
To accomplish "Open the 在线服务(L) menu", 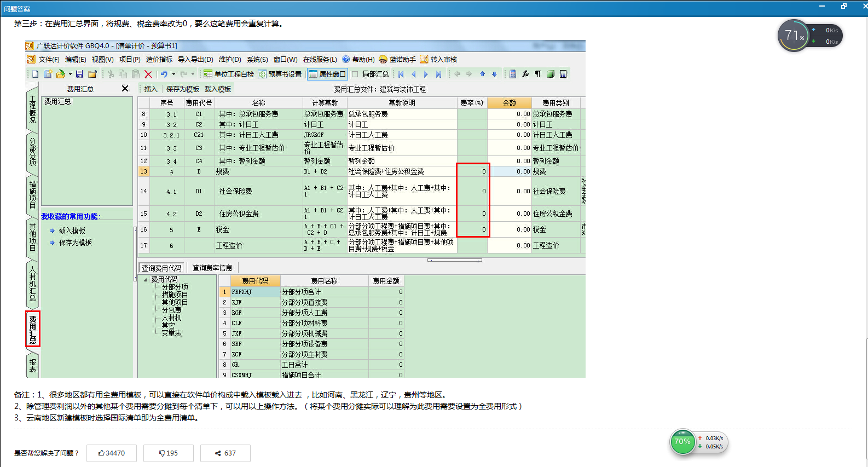I will coord(320,59).
